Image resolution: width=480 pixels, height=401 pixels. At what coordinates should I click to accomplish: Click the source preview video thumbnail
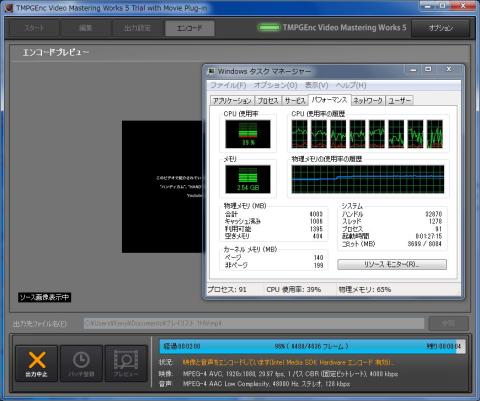pos(162,187)
